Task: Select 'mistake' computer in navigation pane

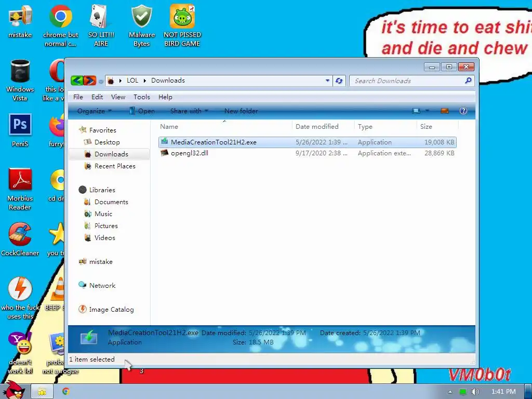Action: pos(101,262)
